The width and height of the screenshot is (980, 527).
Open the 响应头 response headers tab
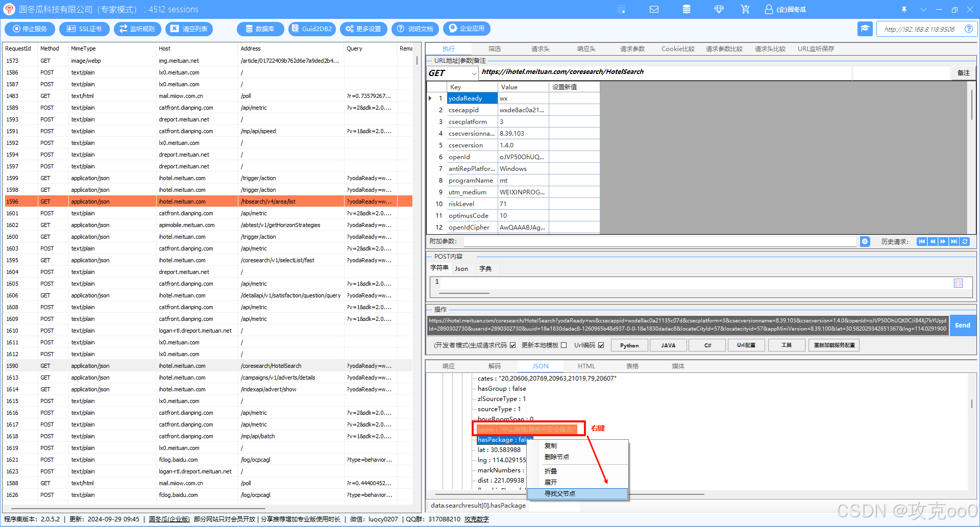(x=586, y=49)
